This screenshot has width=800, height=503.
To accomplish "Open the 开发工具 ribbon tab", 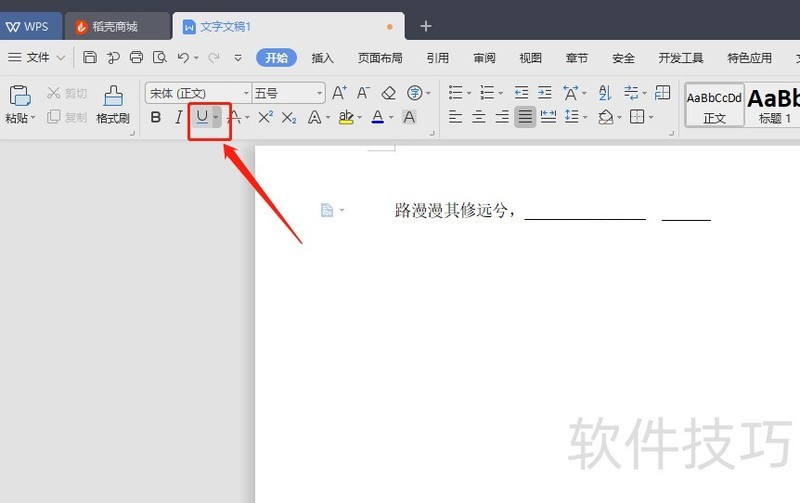I will coord(681,58).
